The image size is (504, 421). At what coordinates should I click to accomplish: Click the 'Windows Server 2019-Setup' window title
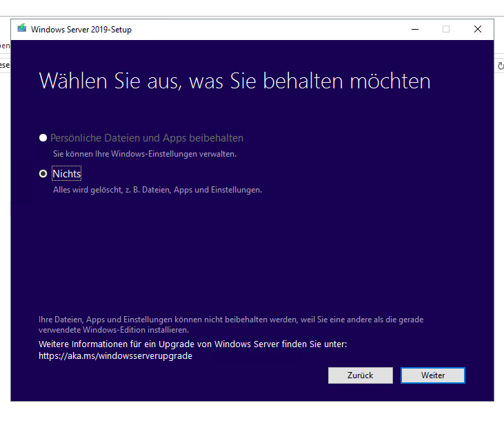tap(81, 30)
